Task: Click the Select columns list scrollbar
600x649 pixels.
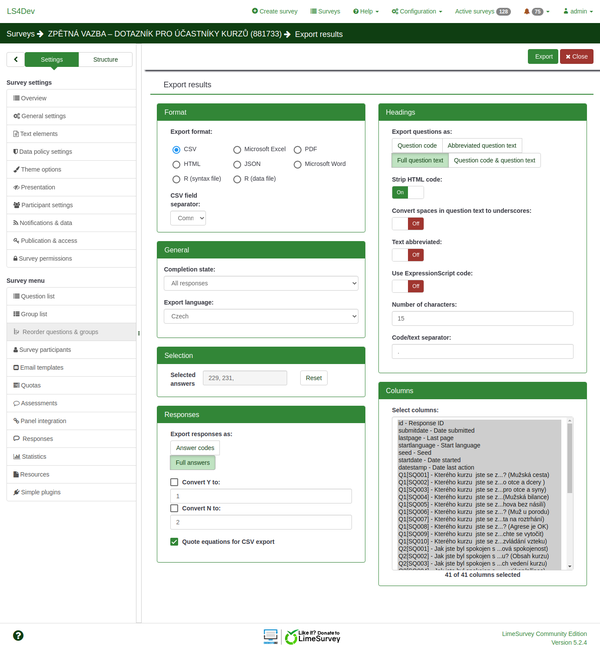Action: pyautogui.click(x=570, y=460)
